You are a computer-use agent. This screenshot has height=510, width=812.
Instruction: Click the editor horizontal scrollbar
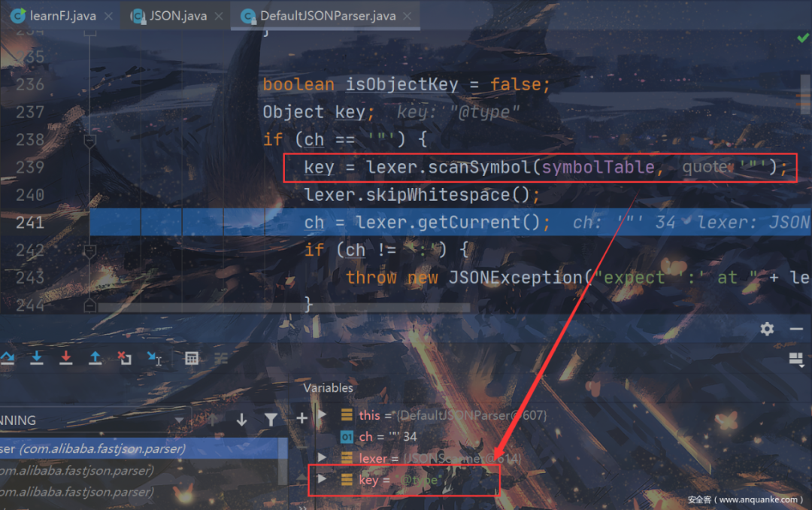pyautogui.click(x=283, y=308)
